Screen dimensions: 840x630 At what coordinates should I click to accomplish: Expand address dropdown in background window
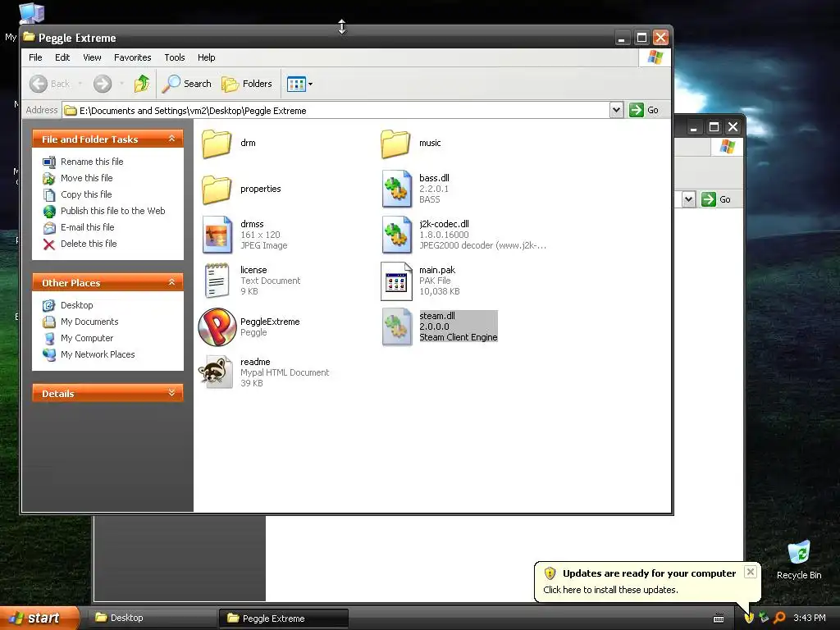pyautogui.click(x=688, y=199)
